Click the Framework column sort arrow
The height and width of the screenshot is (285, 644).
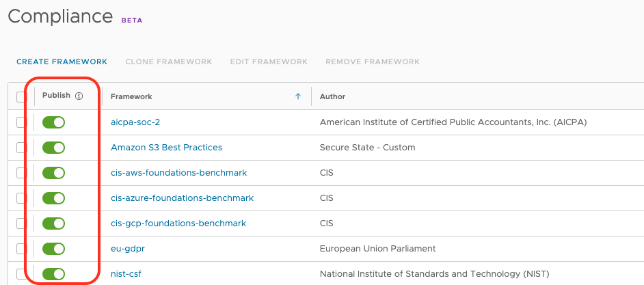coord(298,96)
